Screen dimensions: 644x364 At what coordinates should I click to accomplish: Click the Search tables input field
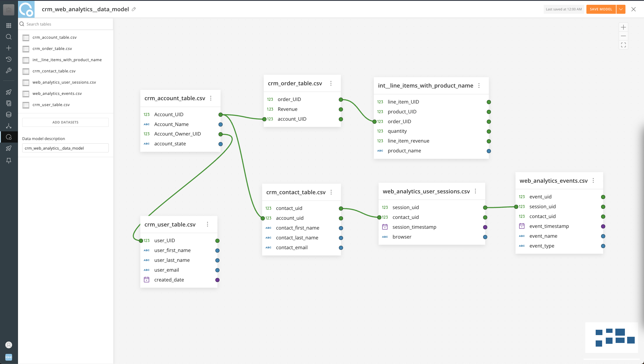[65, 24]
